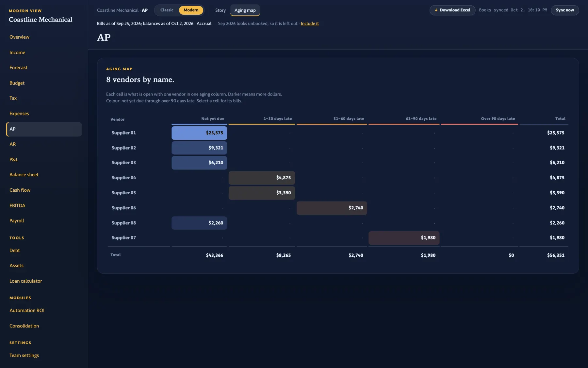Viewport: 588px width, 368px height.
Task: Select Supplier 05 $3,390 late cell
Action: coord(262,193)
